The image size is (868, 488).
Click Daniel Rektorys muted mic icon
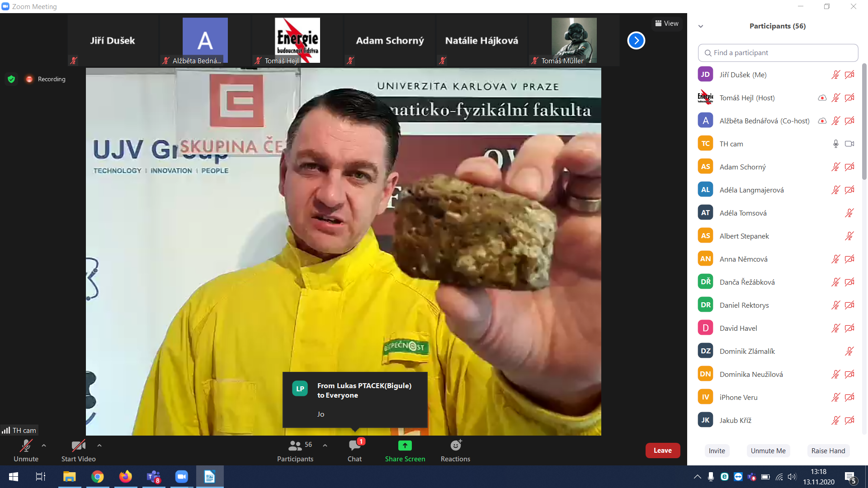click(x=835, y=305)
